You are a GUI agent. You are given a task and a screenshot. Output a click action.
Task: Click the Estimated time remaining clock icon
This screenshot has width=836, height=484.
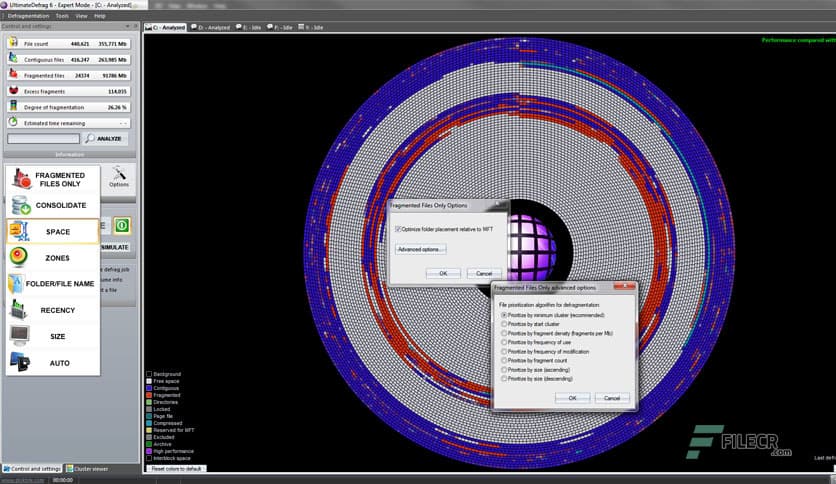click(13, 122)
